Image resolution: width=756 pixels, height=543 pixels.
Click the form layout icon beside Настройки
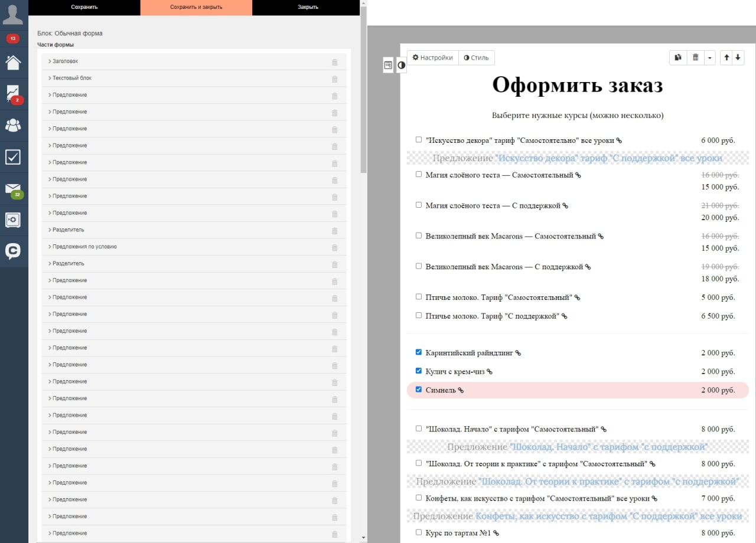(x=388, y=65)
